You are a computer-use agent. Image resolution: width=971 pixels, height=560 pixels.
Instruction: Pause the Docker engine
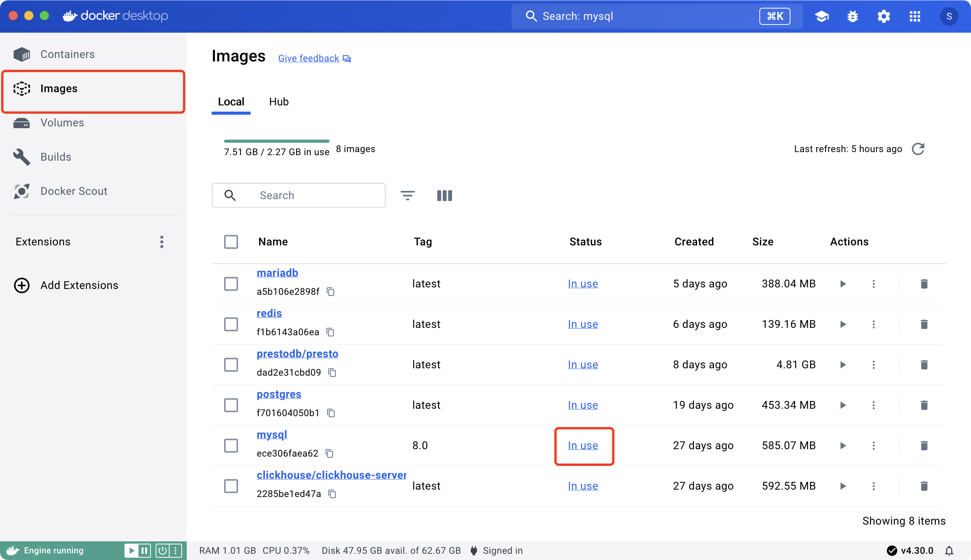(x=144, y=551)
